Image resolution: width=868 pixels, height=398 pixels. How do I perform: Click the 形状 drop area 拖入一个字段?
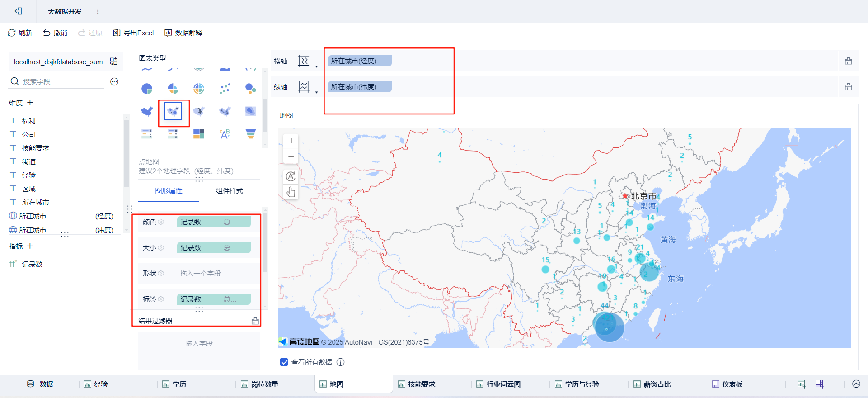point(214,274)
